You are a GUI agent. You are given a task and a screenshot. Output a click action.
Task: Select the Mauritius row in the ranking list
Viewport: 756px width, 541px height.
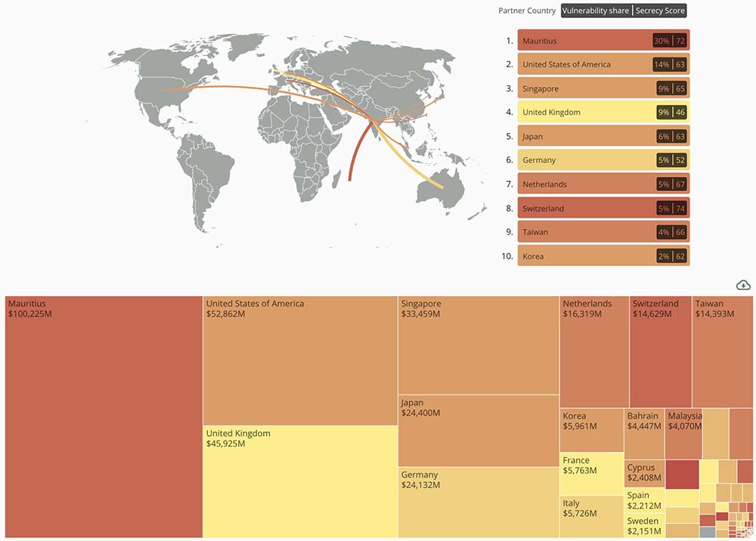603,41
